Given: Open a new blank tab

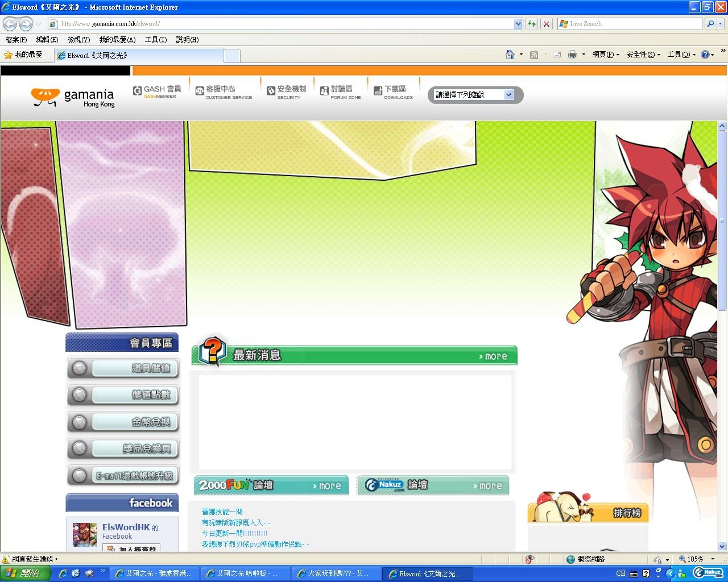Looking at the screenshot, I should tap(232, 56).
